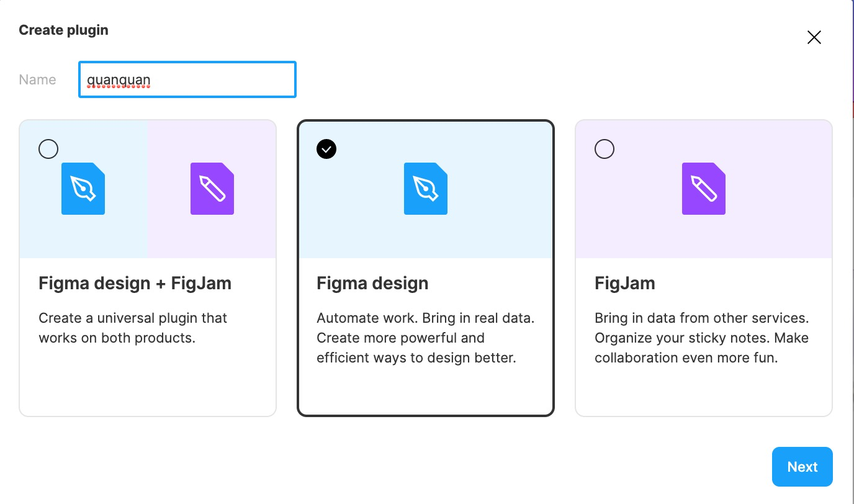Toggle the checked Figma design radio button
Viewport: 854px width, 504px height.
point(326,149)
